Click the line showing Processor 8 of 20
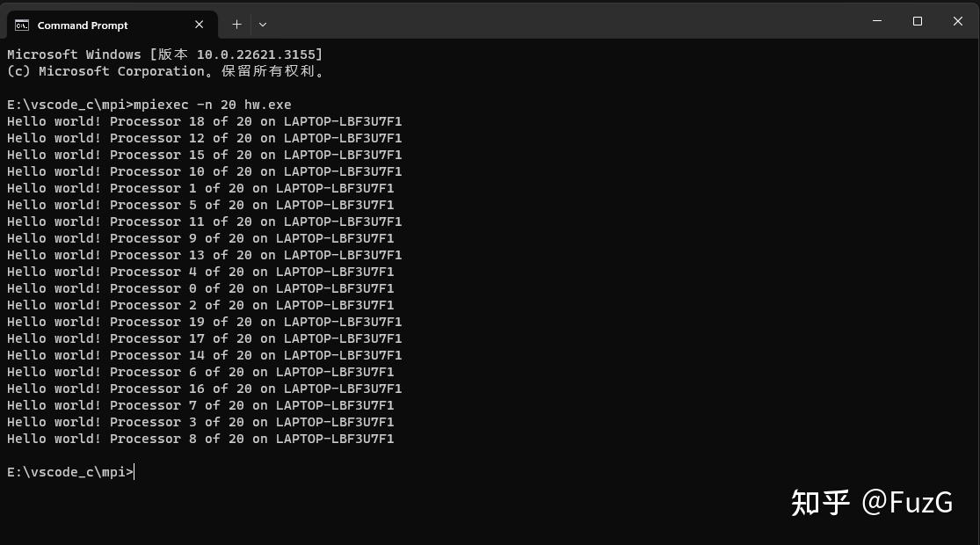The image size is (980, 545). click(x=200, y=439)
